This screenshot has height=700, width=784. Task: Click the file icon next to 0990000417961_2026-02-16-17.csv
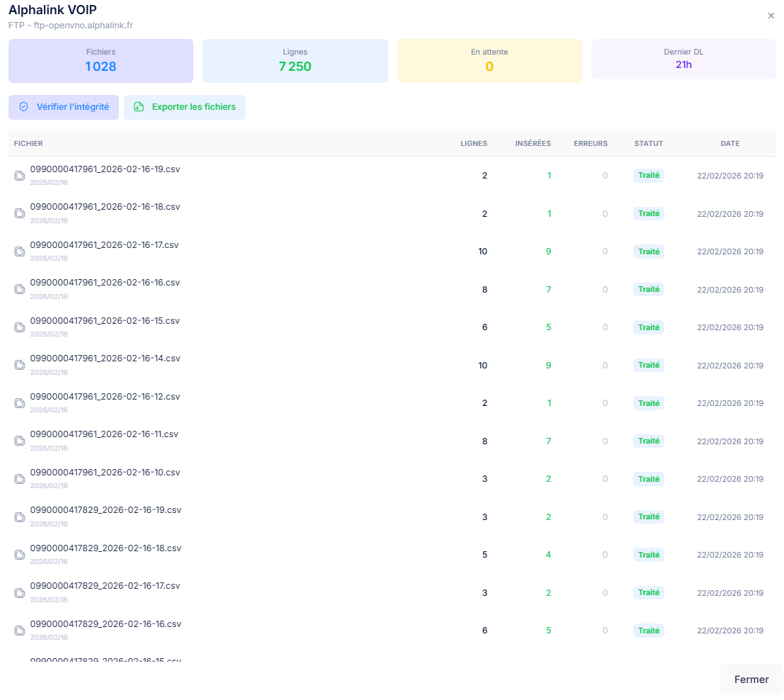pos(19,251)
